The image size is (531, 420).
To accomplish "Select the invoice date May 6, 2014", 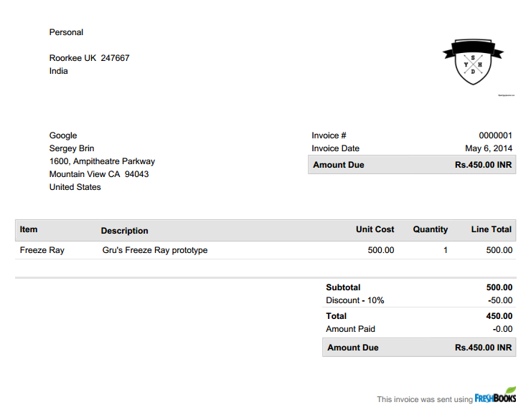I will coord(489,148).
